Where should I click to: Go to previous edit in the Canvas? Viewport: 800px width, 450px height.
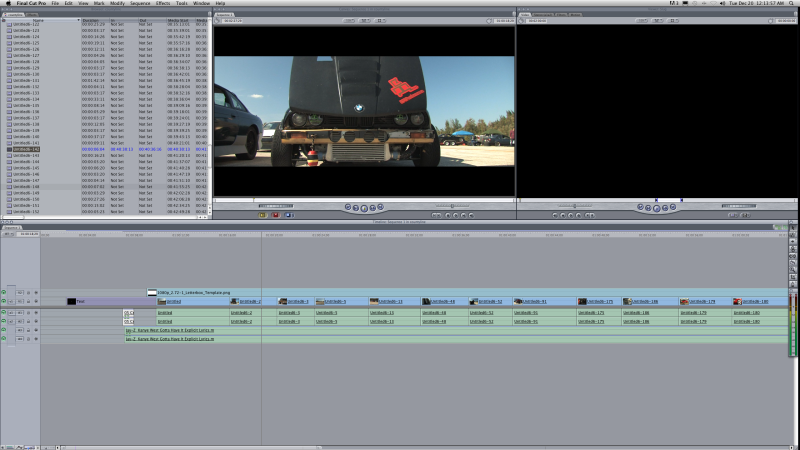348,207
